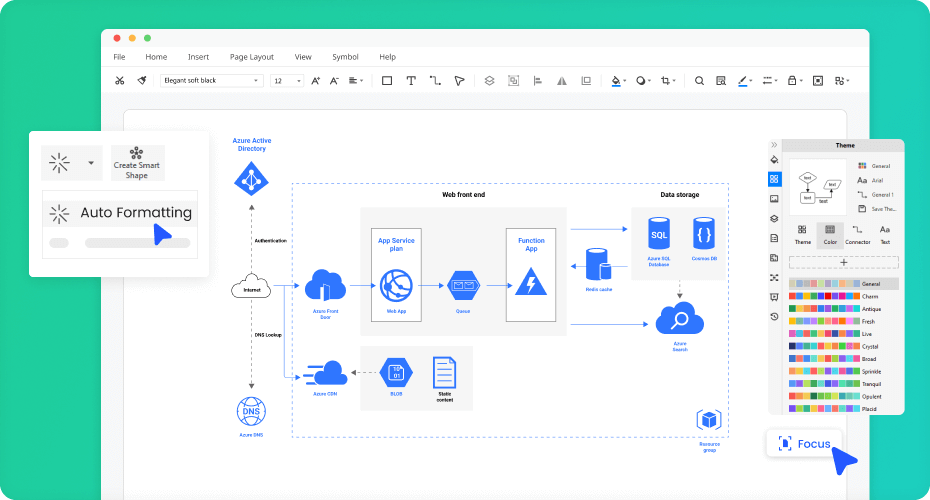Increase font size with the A+ icon
Screen dimensions: 930x500
tap(316, 81)
